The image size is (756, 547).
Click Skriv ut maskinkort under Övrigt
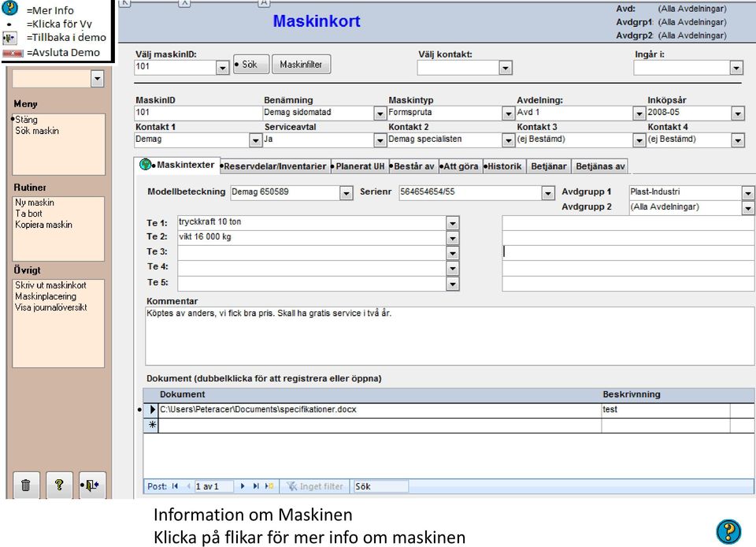(x=50, y=285)
